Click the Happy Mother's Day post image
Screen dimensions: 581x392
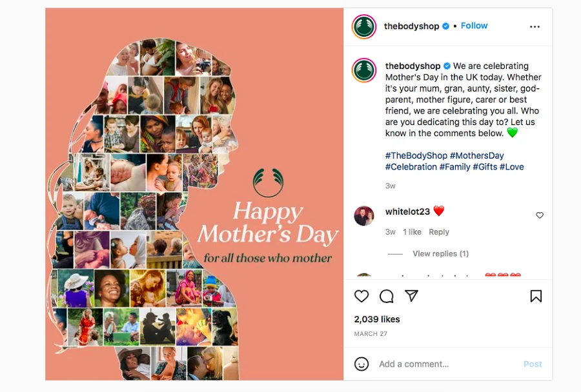point(194,194)
